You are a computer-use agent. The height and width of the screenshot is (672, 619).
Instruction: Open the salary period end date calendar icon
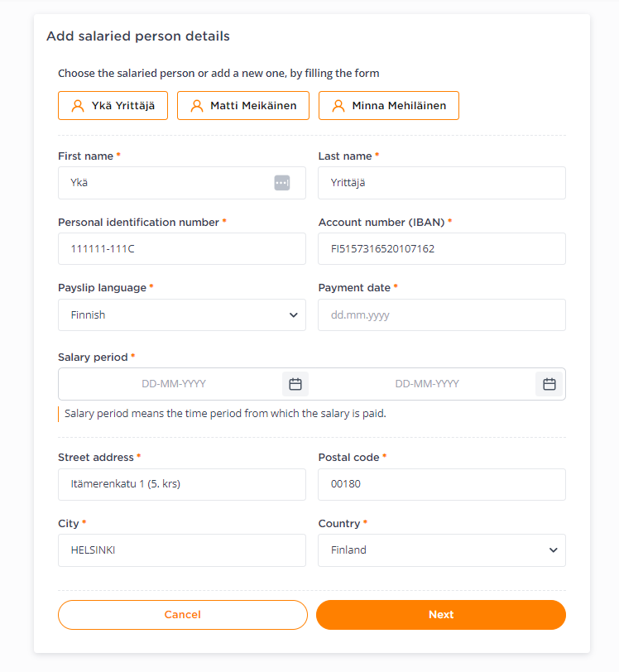click(549, 384)
